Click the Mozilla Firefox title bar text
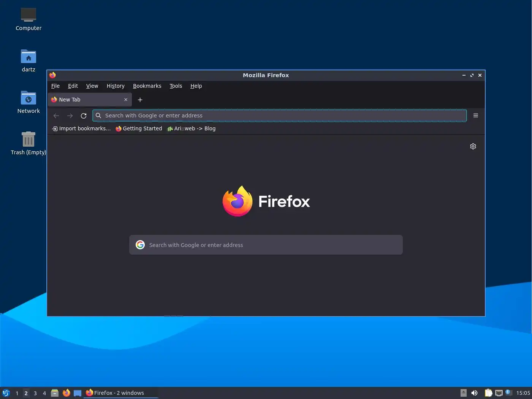532x399 pixels. pyautogui.click(x=266, y=75)
